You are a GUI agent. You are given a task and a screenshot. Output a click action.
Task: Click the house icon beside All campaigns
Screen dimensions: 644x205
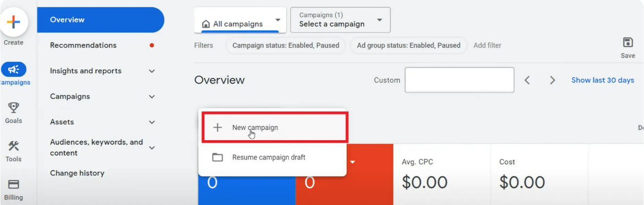(x=206, y=24)
